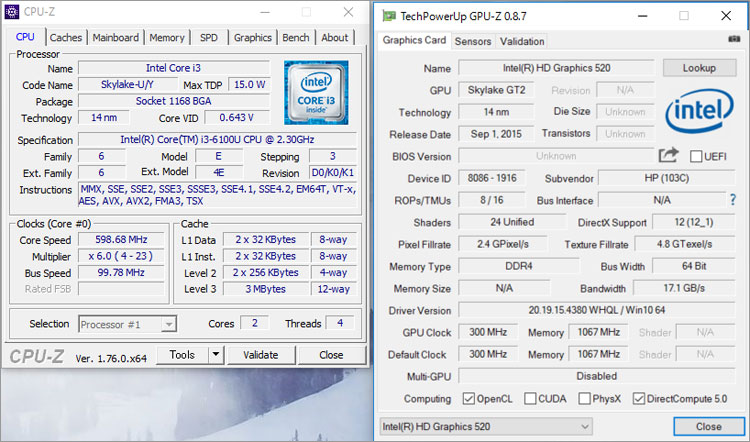Toggle the OpenCL checkbox
The image size is (750, 442).
469,398
